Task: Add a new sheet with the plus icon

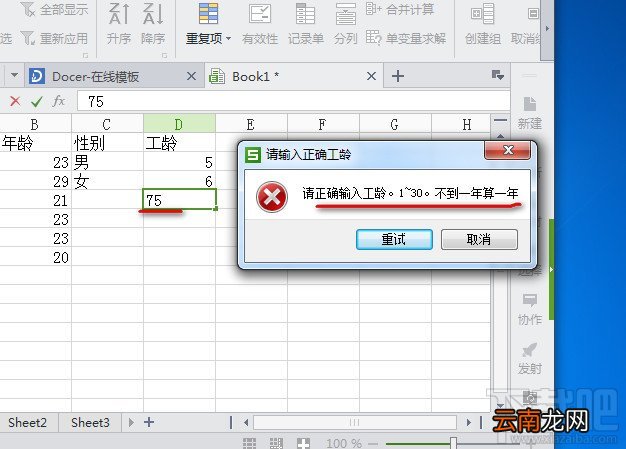Action: tap(149, 422)
